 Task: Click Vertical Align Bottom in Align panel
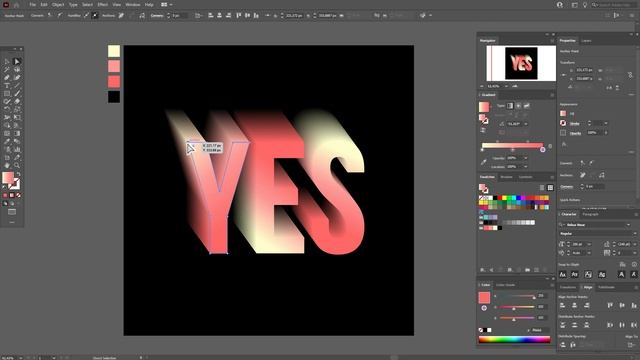pyautogui.click(x=634, y=305)
